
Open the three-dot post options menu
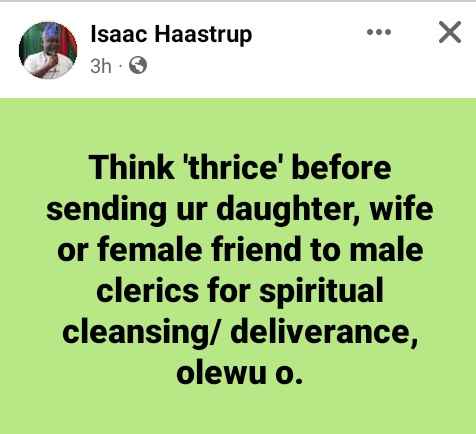click(x=379, y=32)
